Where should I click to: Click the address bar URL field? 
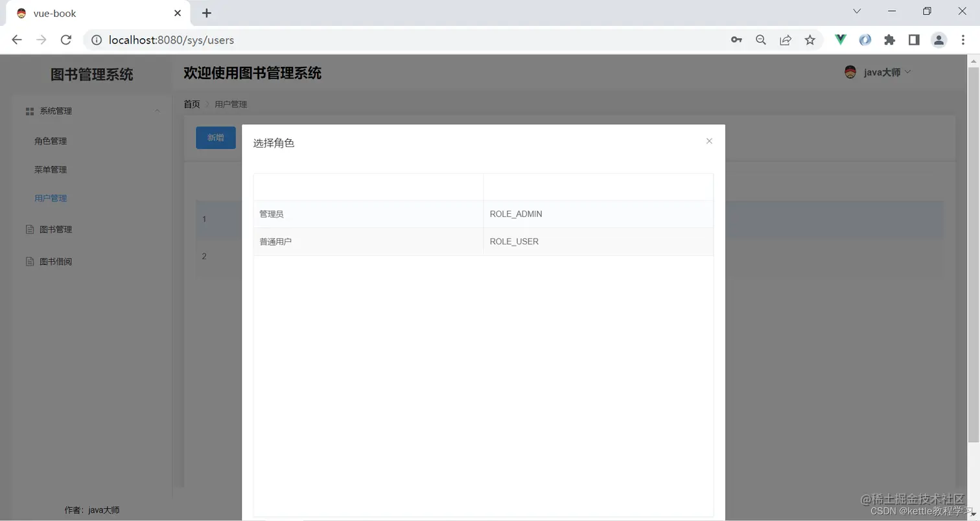point(259,40)
